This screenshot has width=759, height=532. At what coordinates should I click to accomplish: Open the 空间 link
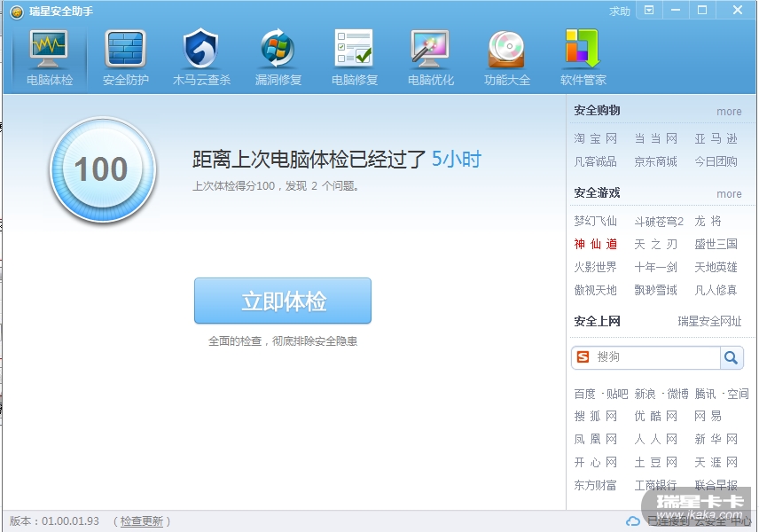click(x=739, y=394)
